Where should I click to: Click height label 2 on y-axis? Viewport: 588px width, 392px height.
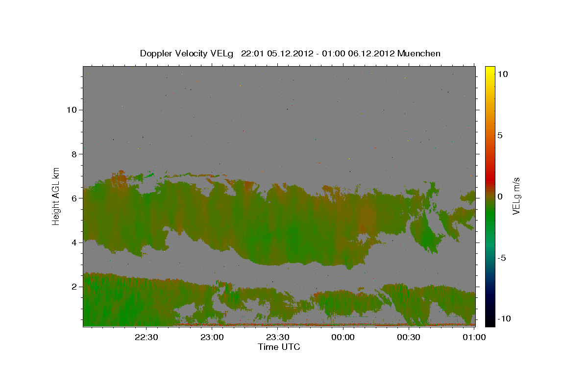coord(73,287)
